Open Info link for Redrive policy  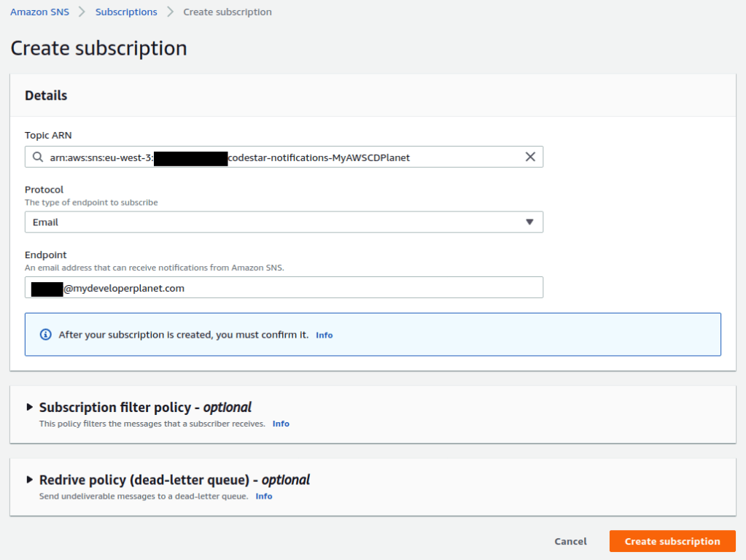[263, 497]
